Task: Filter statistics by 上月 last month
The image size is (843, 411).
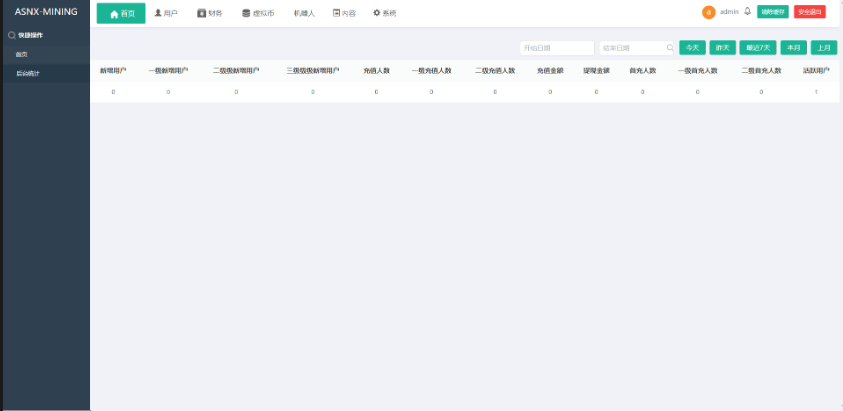Action: [824, 48]
